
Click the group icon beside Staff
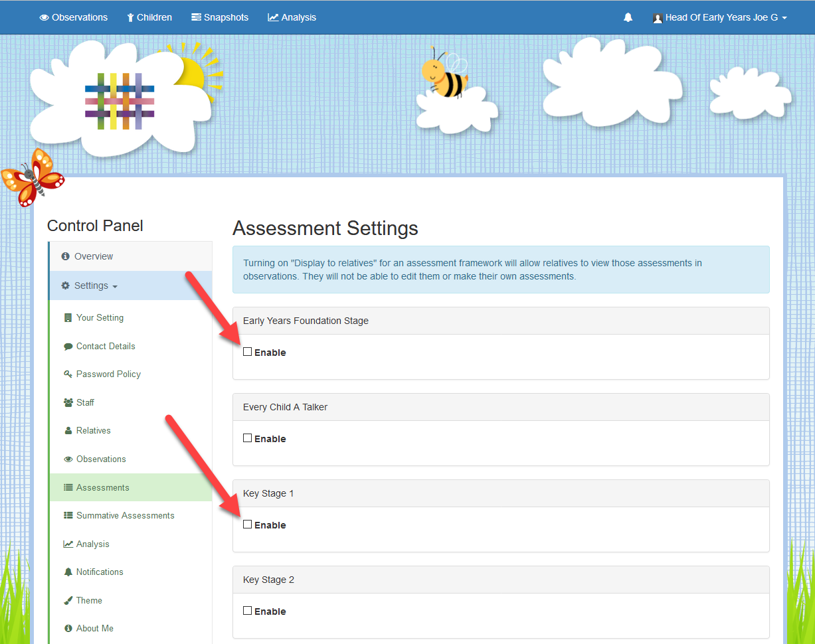(x=68, y=402)
